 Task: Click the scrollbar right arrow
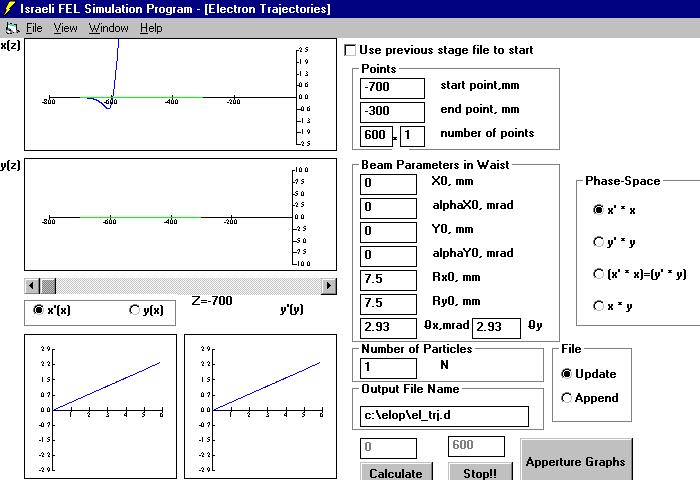(x=329, y=286)
